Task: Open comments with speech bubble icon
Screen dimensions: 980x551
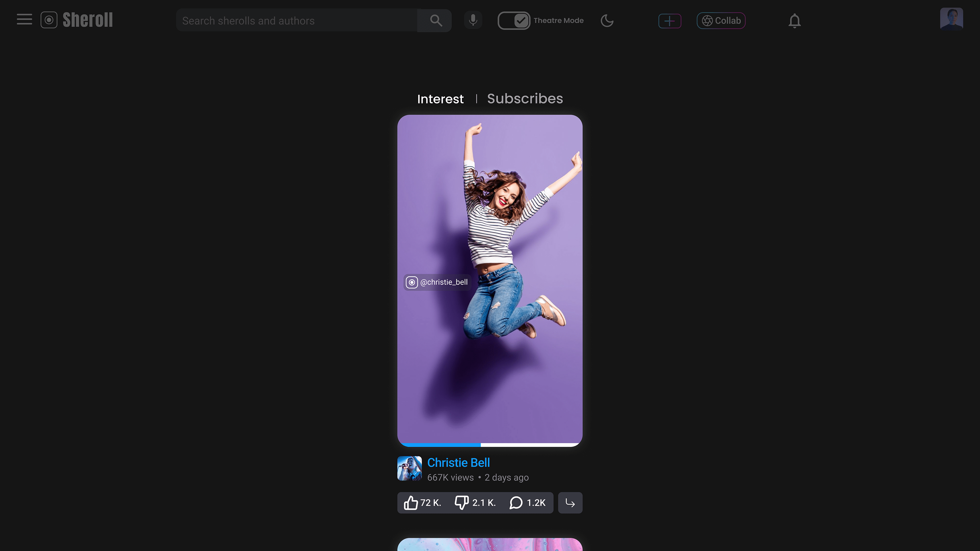Action: [516, 503]
